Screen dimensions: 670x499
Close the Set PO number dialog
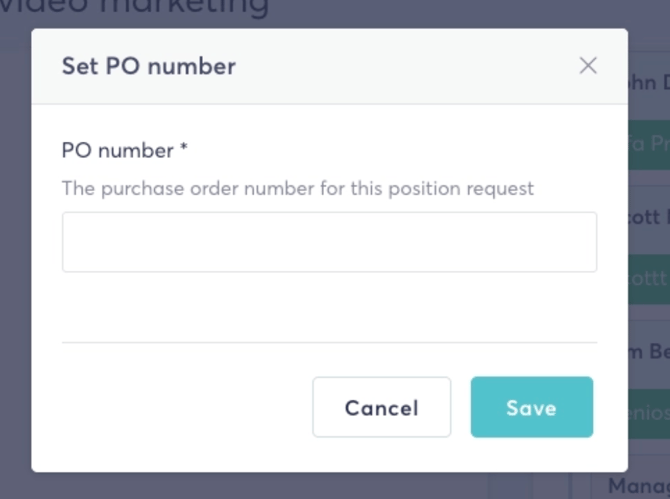588,66
